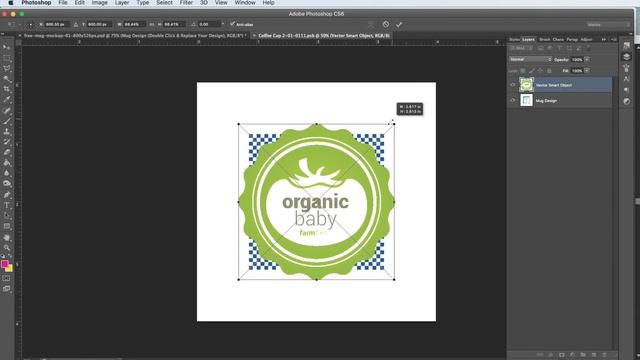Toggle lock position icon
Image resolution: width=640 pixels, height=360 pixels.
coord(540,71)
